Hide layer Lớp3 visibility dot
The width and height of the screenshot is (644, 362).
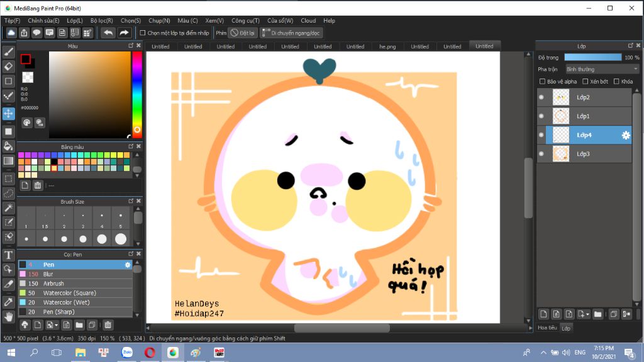click(541, 154)
